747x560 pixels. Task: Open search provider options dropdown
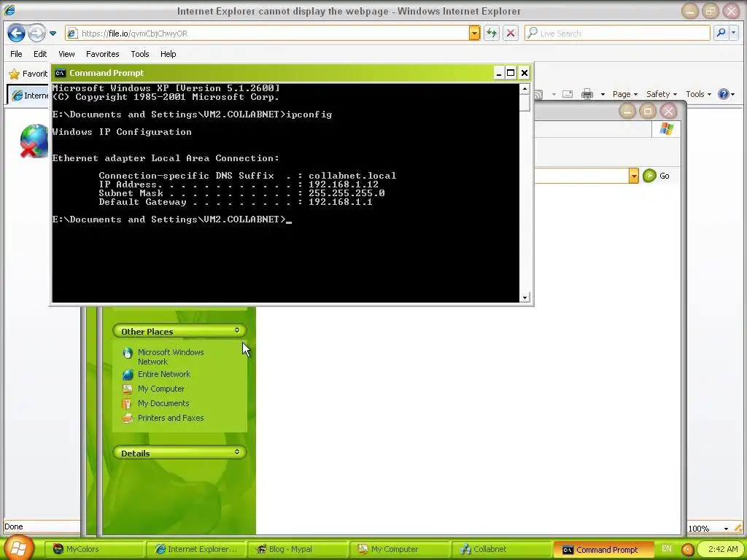734,33
